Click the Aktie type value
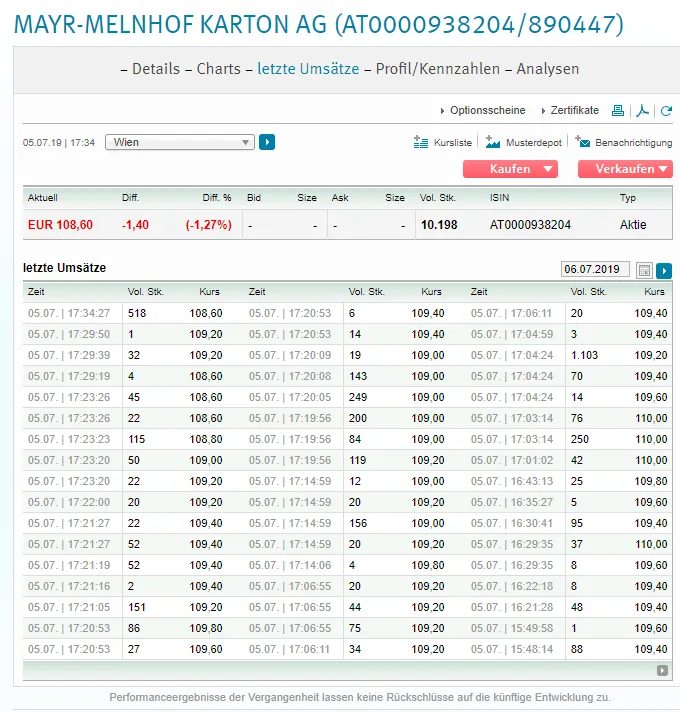680x712 pixels. pyautogui.click(x=633, y=225)
